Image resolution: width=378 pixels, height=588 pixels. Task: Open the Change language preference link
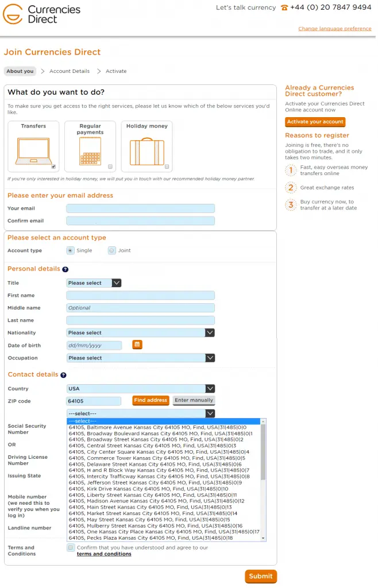(335, 29)
